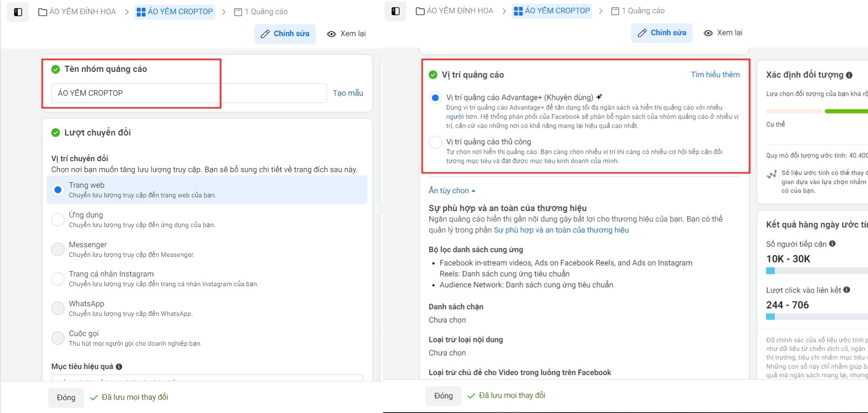Click the audience definition gauge bar
Image resolution: width=868 pixels, height=413 pixels.
click(x=817, y=111)
